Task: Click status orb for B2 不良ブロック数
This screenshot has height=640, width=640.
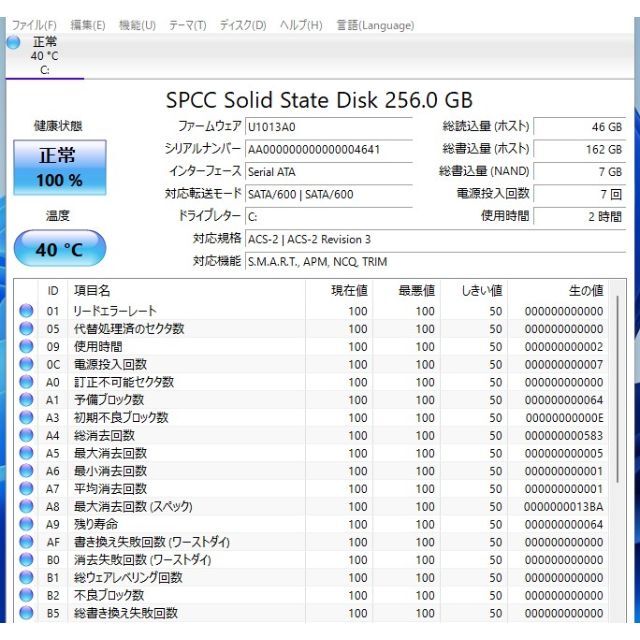Action: 26,595
